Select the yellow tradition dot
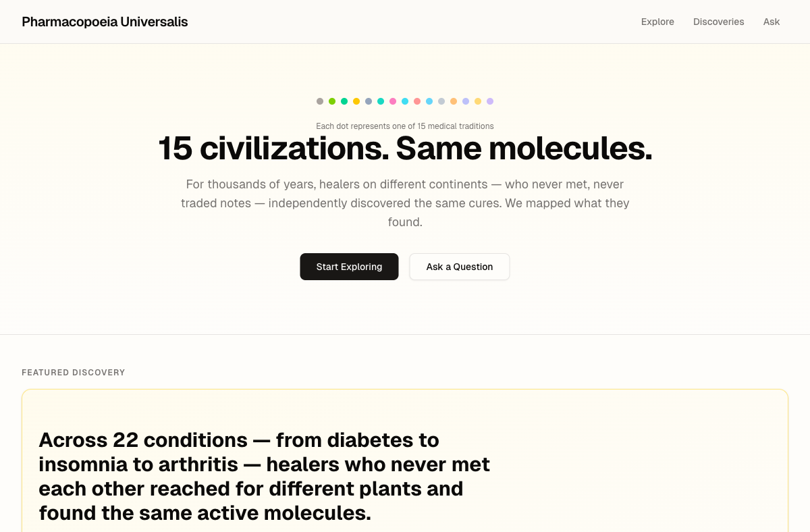The width and height of the screenshot is (810, 532). [x=356, y=101]
